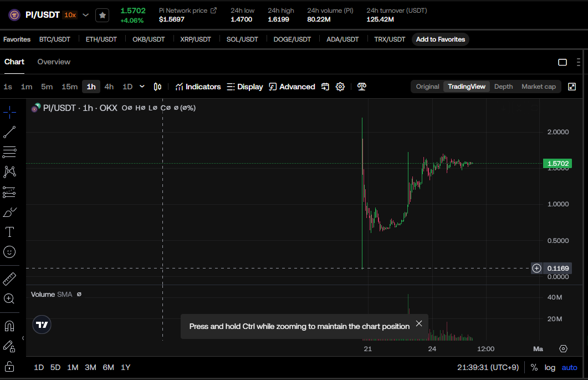Set range to 1M
The width and height of the screenshot is (588, 380).
tap(73, 367)
